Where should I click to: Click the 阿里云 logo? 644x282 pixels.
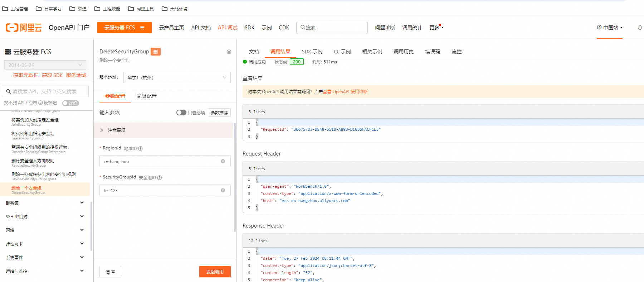pyautogui.click(x=24, y=28)
